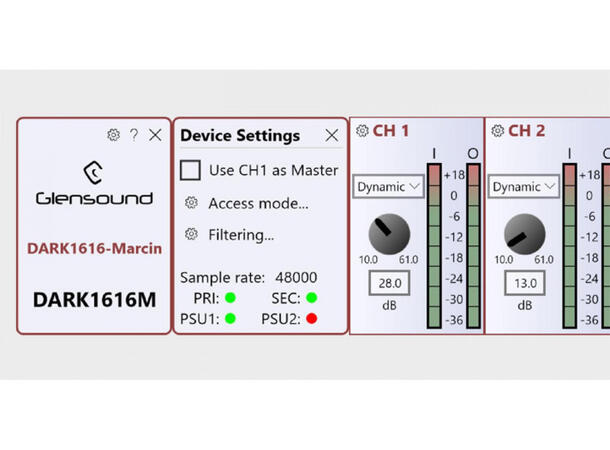Click the SEC green status indicator

312,298
